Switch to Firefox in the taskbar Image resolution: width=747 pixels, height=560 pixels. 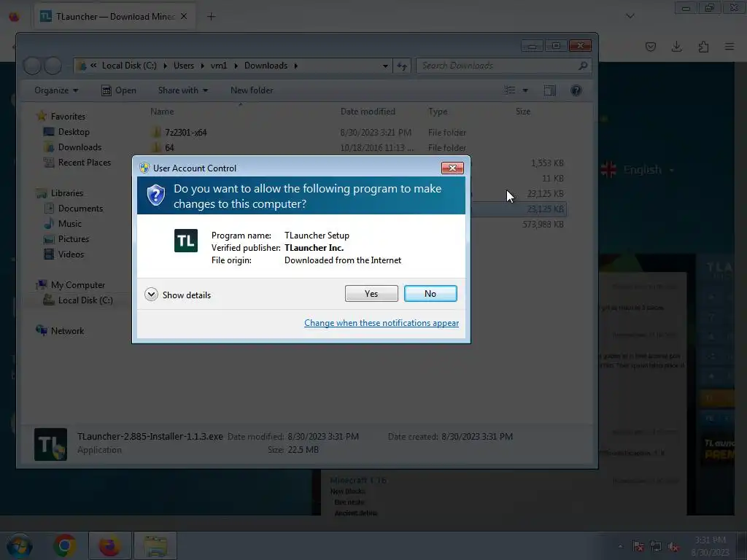[x=109, y=545]
